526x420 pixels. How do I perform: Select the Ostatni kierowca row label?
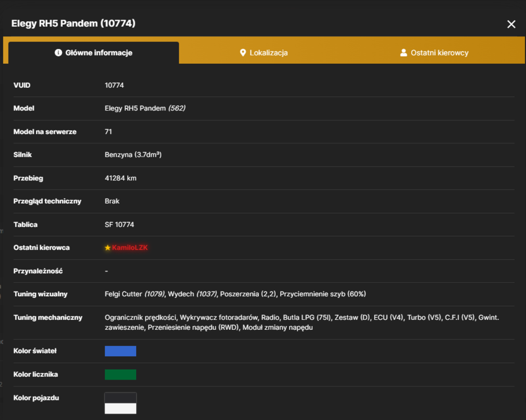(x=41, y=248)
